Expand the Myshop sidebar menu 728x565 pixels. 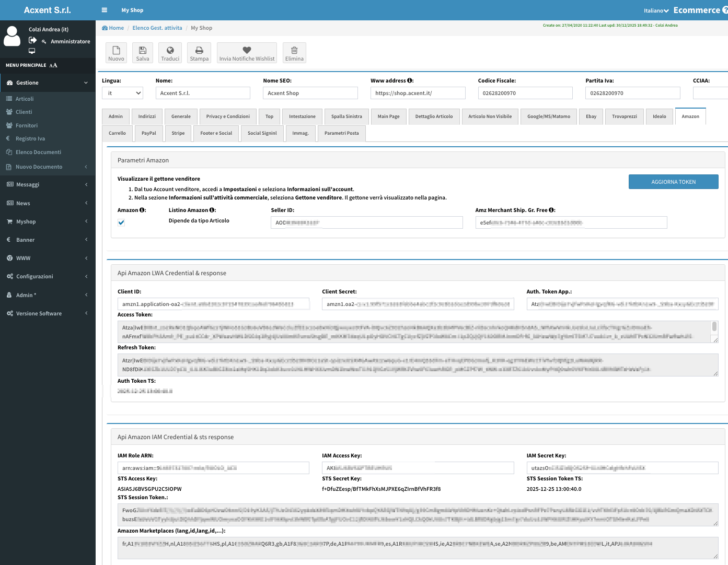[x=48, y=221]
